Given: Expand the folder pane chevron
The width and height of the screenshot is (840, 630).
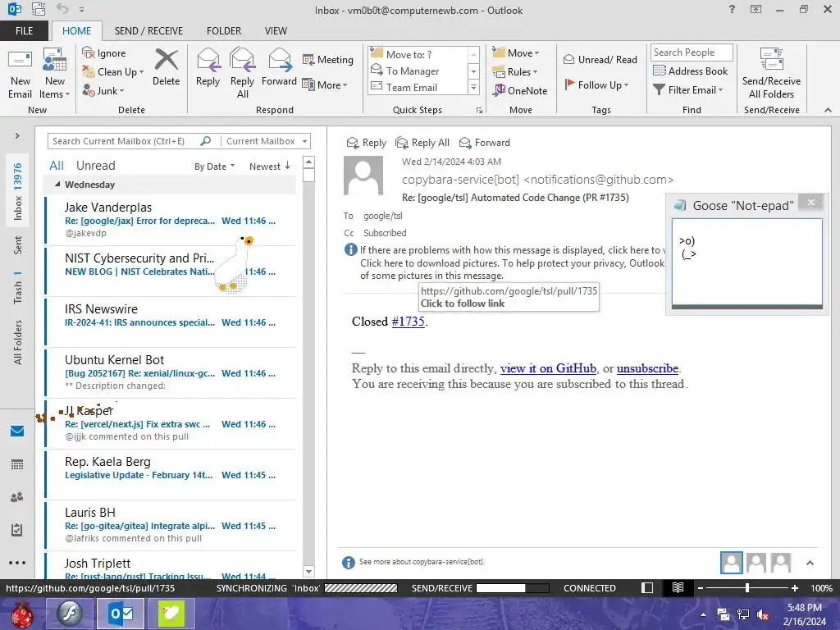Looking at the screenshot, I should 17,136.
